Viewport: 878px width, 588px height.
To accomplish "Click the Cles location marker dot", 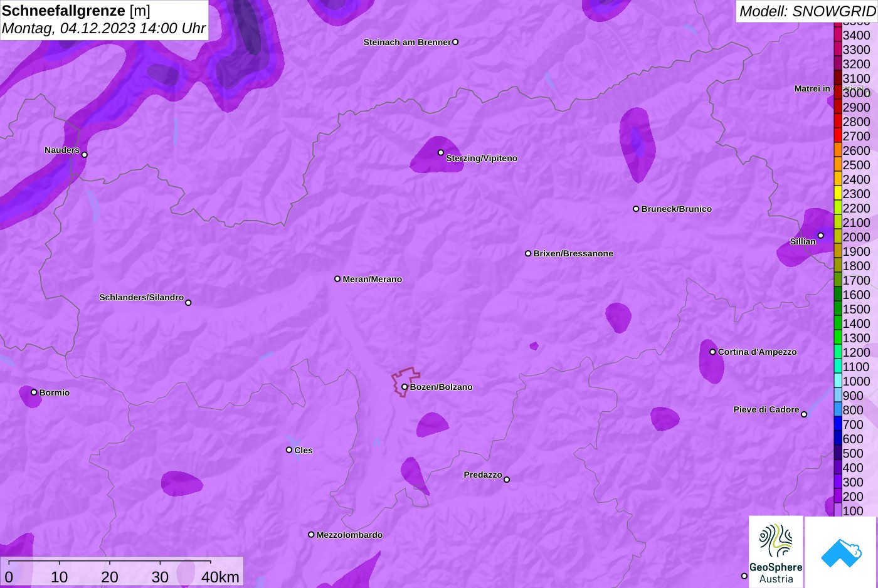I will (x=289, y=450).
